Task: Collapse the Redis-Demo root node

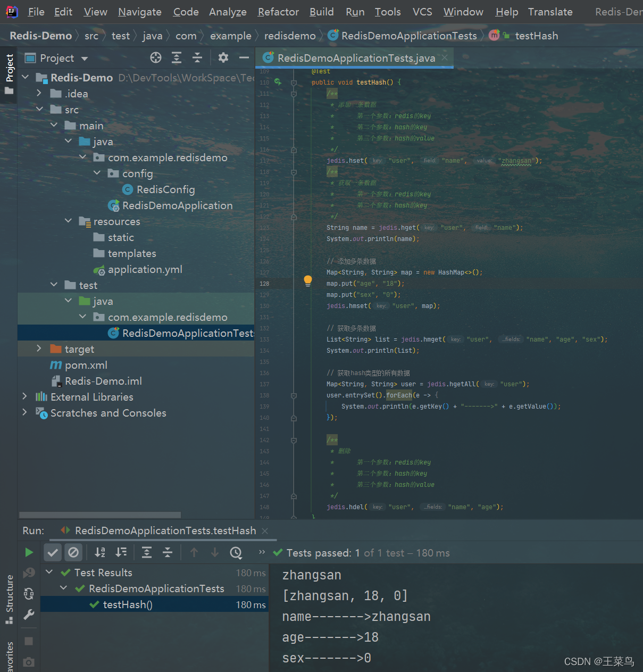Action: click(25, 78)
